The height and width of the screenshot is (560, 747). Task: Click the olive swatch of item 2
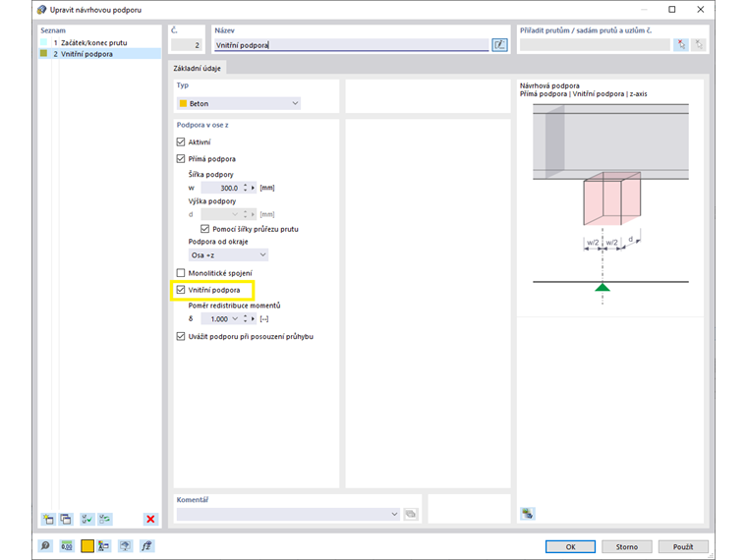(44, 54)
